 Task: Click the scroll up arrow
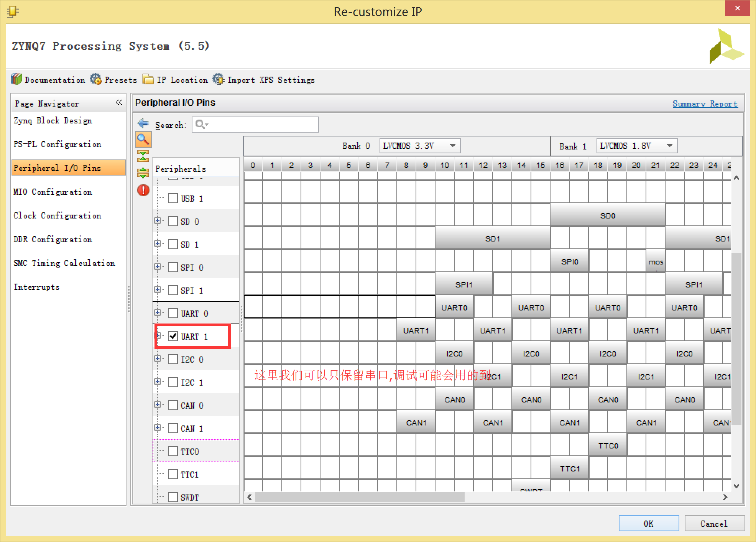coord(736,178)
